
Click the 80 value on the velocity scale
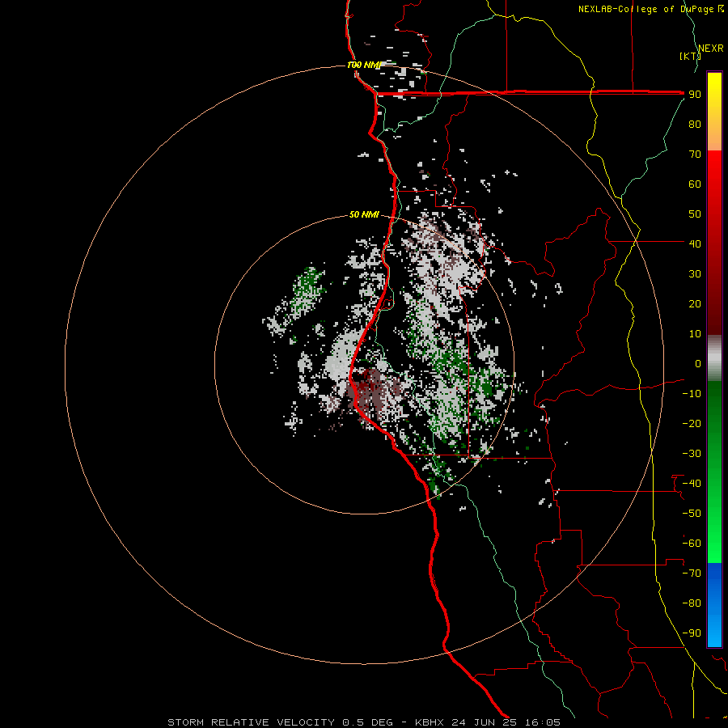click(695, 125)
